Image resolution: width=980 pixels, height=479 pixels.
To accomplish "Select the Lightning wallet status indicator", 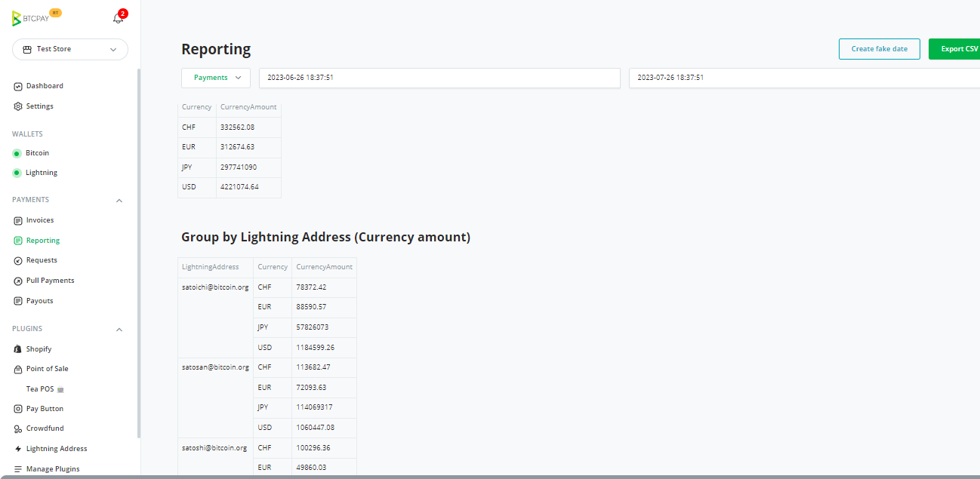I will click(x=17, y=173).
